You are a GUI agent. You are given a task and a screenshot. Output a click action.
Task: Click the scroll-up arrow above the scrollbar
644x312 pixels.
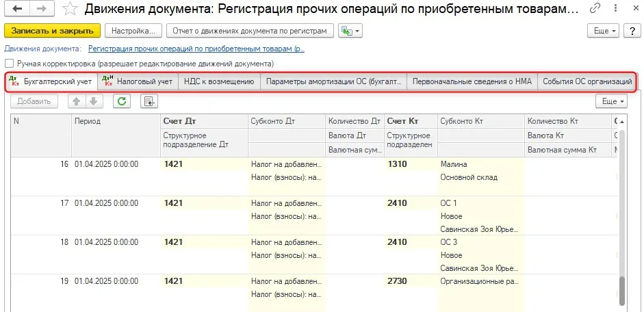pos(622,122)
